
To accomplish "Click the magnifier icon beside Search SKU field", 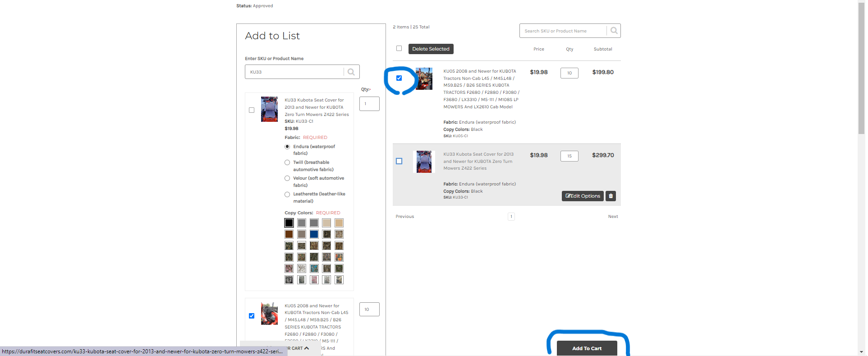I will [614, 31].
